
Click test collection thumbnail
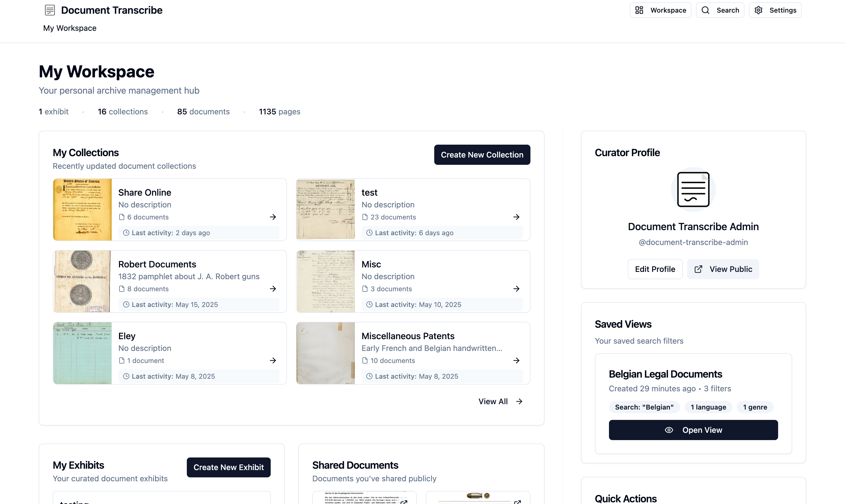325,210
